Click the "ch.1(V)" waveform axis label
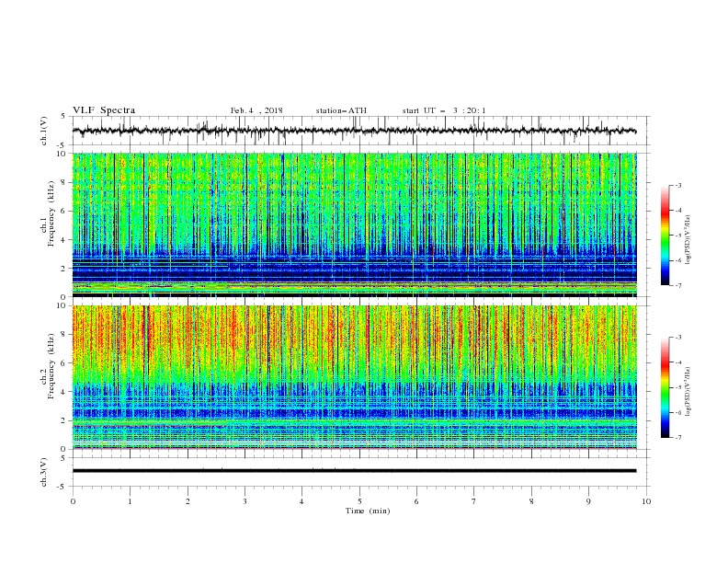728x563 pixels. pos(44,131)
